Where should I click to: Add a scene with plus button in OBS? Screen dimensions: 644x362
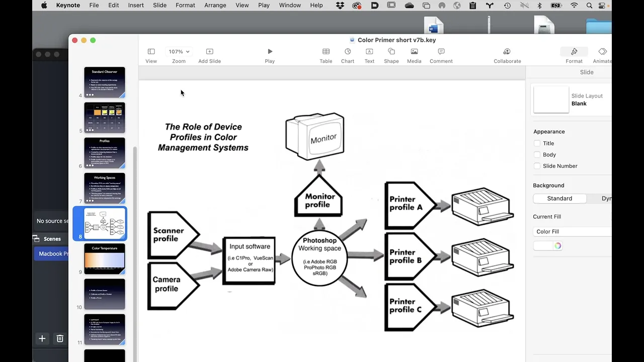click(x=42, y=338)
